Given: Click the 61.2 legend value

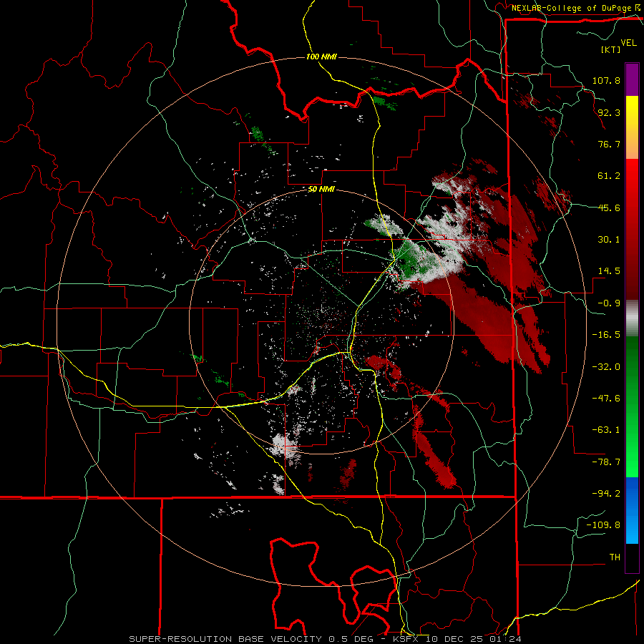Looking at the screenshot, I should tap(609, 176).
